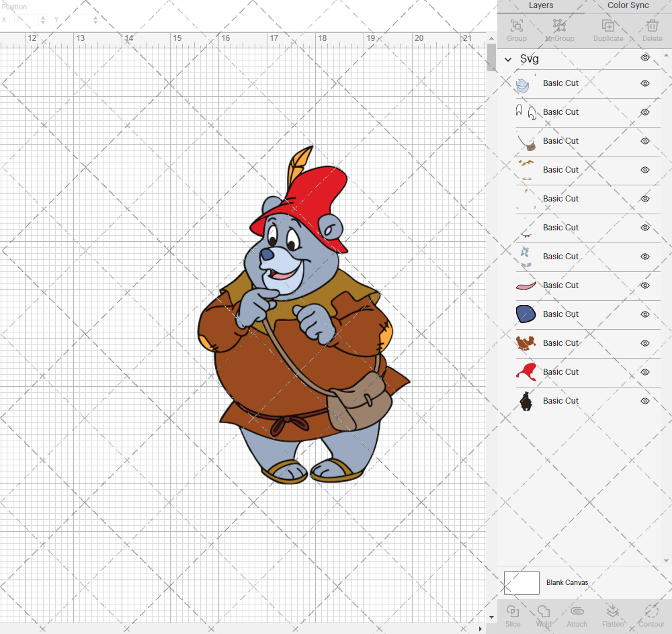This screenshot has height=634, width=672.
Task: Click Layers panel scrollbar up arrow
Action: coord(666,56)
